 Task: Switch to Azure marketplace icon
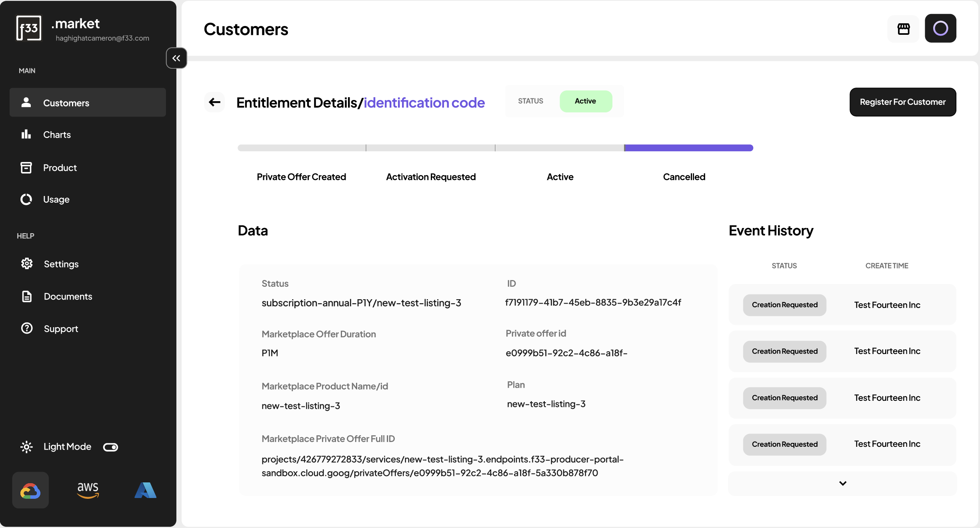pos(145,490)
